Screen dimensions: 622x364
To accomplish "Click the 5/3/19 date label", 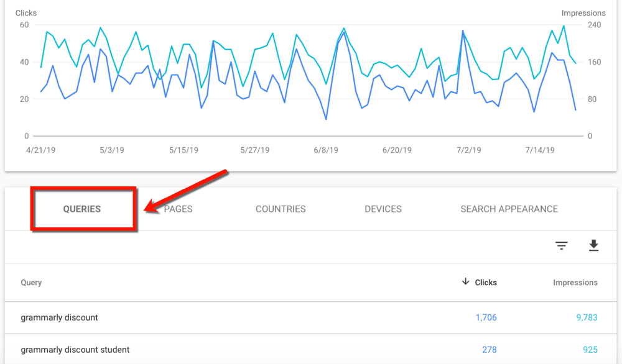I will tap(112, 150).
